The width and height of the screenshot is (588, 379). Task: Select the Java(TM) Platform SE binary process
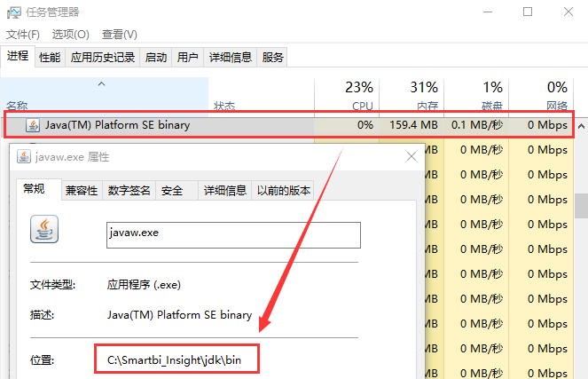point(289,125)
